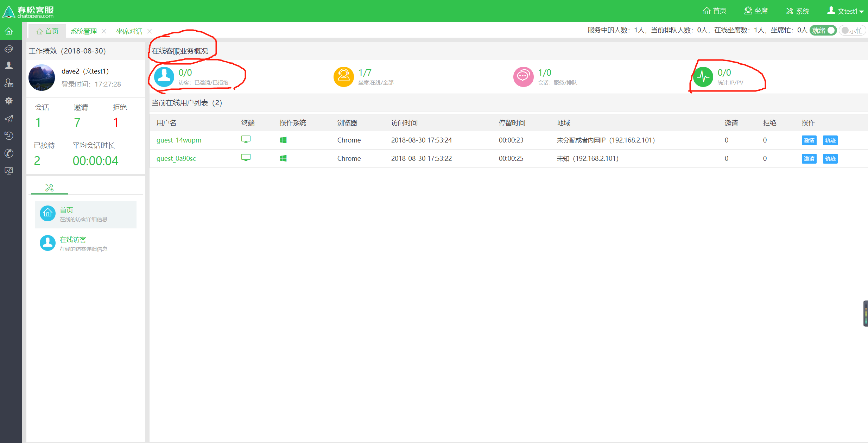The image size is (868, 443).
Task: Click the yellow agent headset icon
Action: (343, 77)
